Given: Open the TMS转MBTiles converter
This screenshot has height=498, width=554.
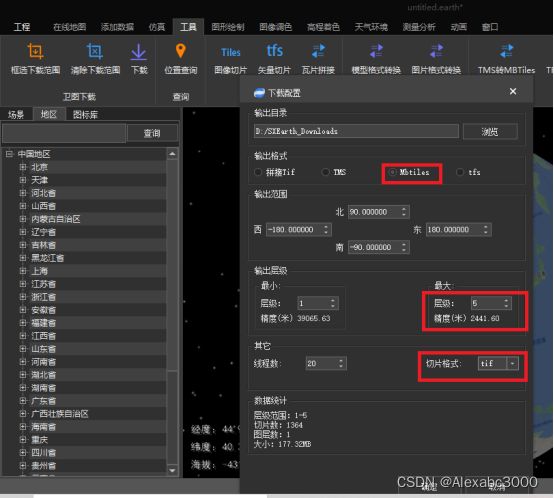Looking at the screenshot, I should 506,51.
